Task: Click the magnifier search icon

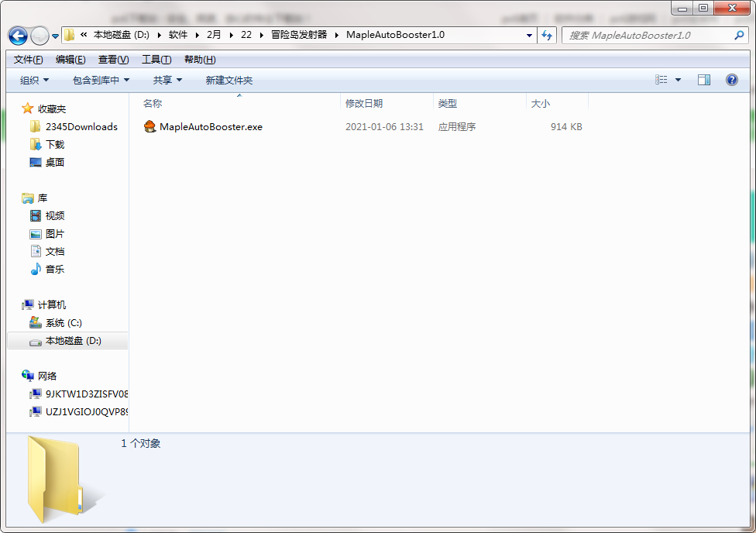Action: click(739, 35)
